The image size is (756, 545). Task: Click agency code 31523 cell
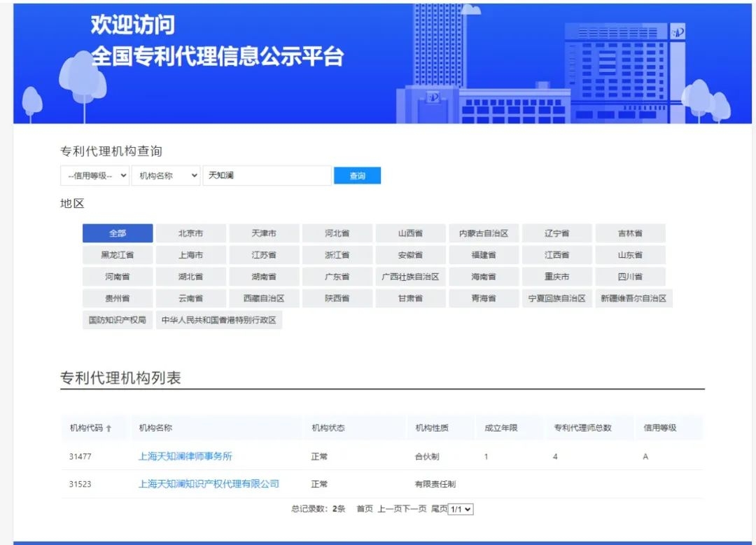tap(80, 484)
